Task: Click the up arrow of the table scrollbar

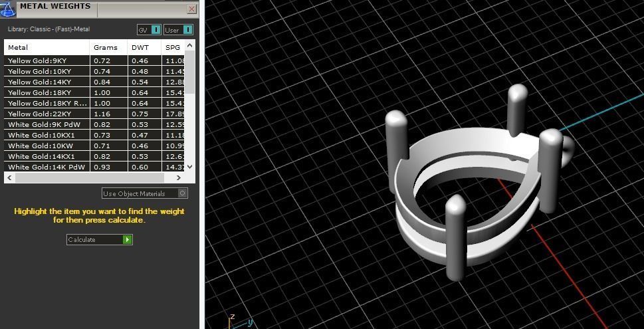Action: [189, 45]
